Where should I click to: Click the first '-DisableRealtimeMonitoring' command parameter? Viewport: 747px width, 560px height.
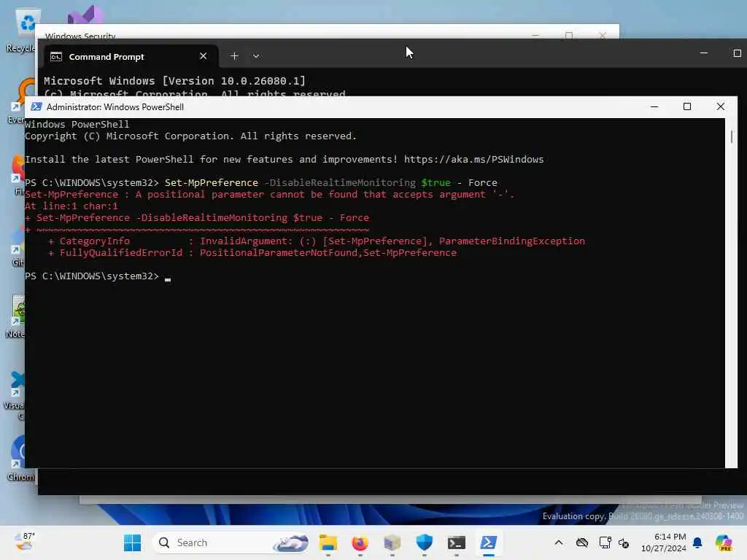coord(340,183)
